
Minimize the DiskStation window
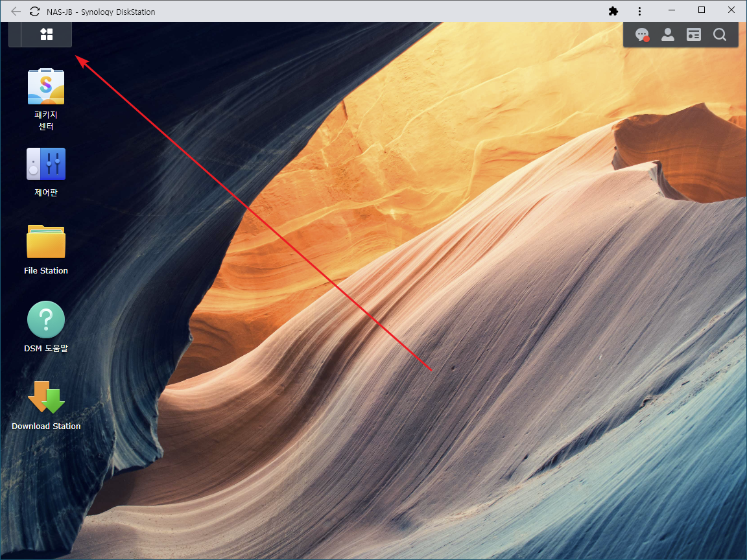[x=672, y=10]
